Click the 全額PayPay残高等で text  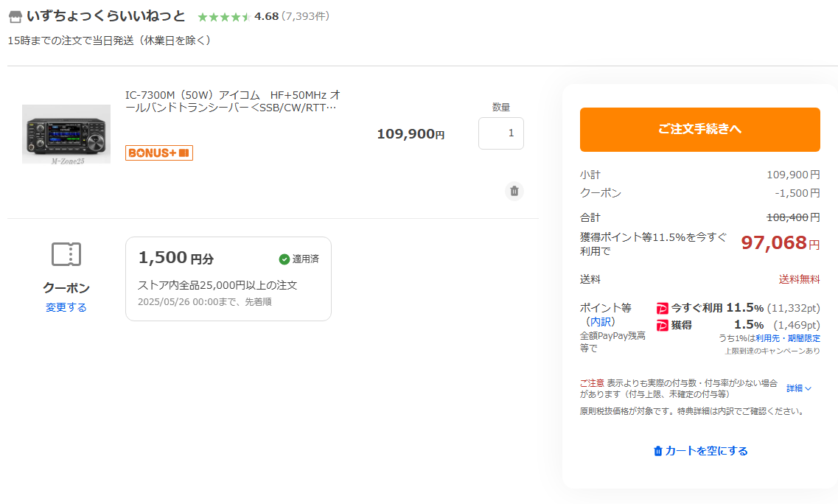point(612,342)
